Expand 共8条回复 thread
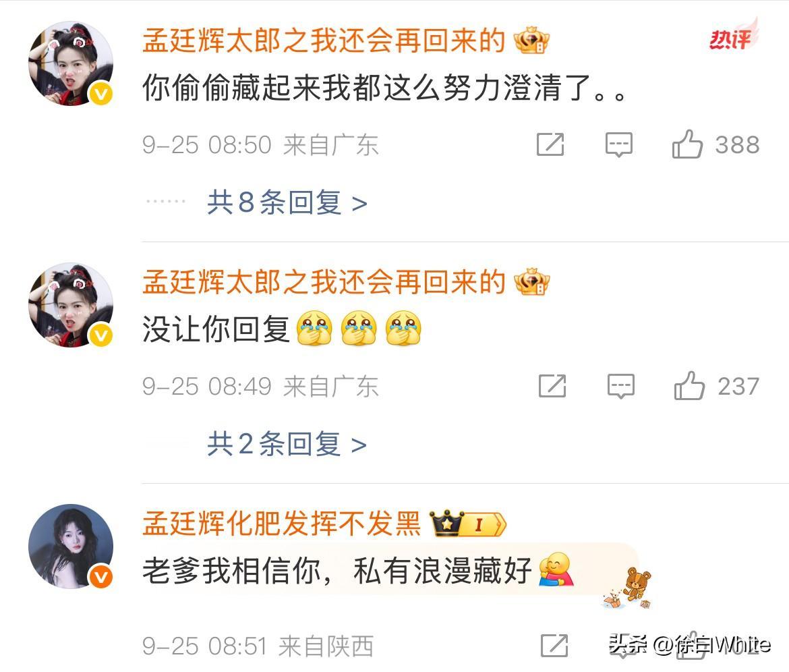The height and width of the screenshot is (672, 789). pyautogui.click(x=287, y=202)
